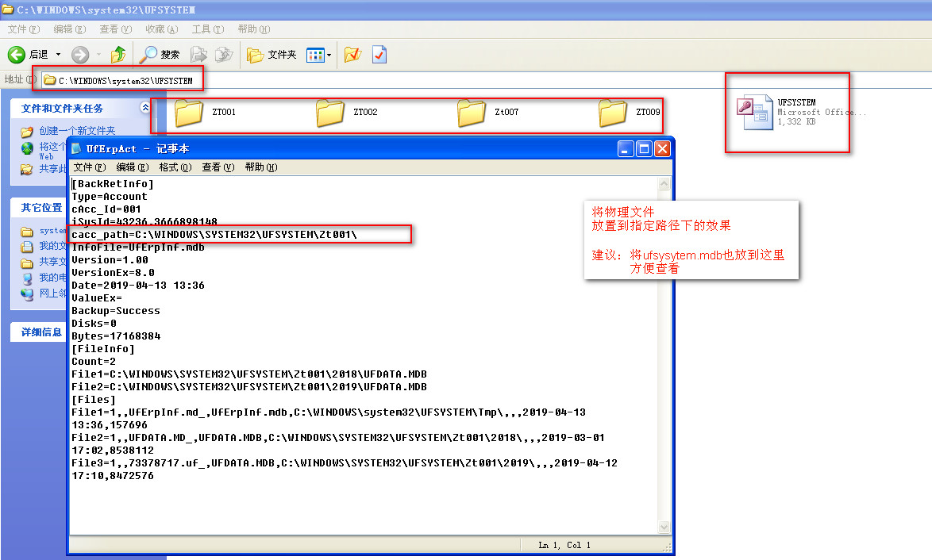Open Search with the magnifier icon
The height and width of the screenshot is (560, 932).
click(148, 55)
